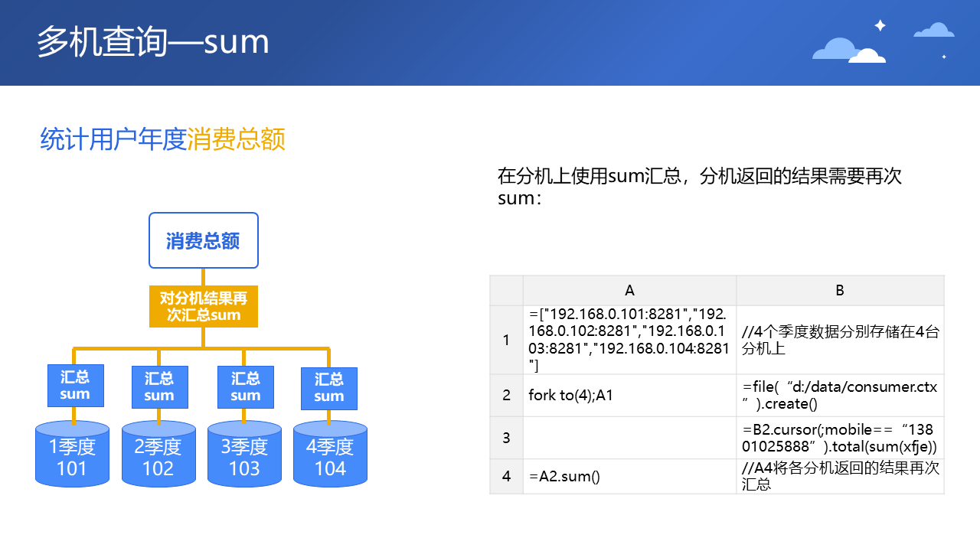Select the comment cell "//4个季度数据分别存储在4台分机上"

click(840, 340)
